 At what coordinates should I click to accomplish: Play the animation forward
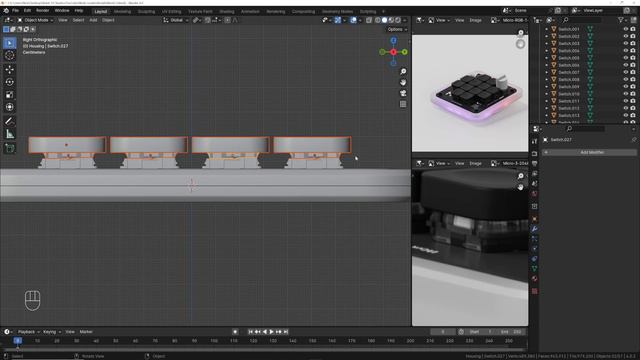coord(271,332)
